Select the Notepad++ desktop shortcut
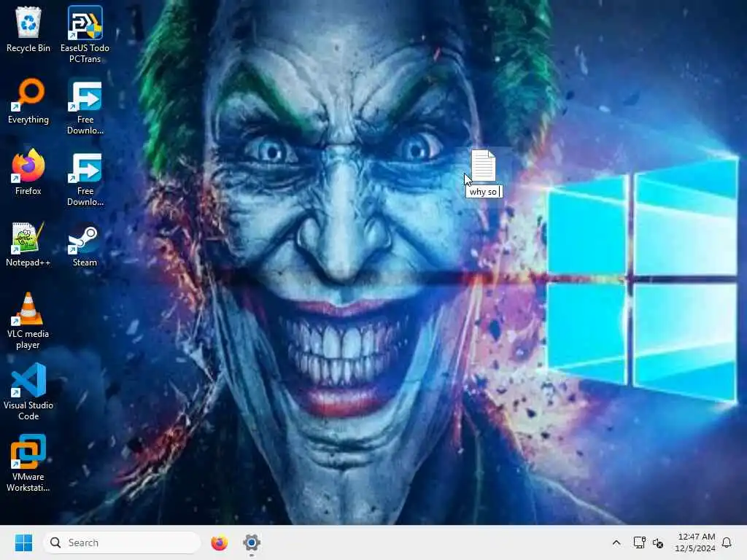Screen dimensions: 747x560 coord(28,244)
